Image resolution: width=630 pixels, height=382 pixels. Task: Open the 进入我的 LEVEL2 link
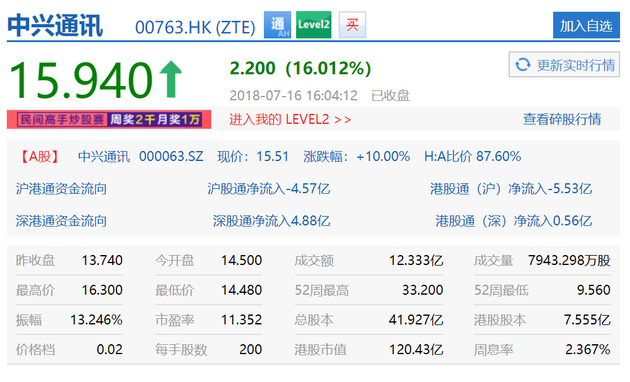click(290, 119)
